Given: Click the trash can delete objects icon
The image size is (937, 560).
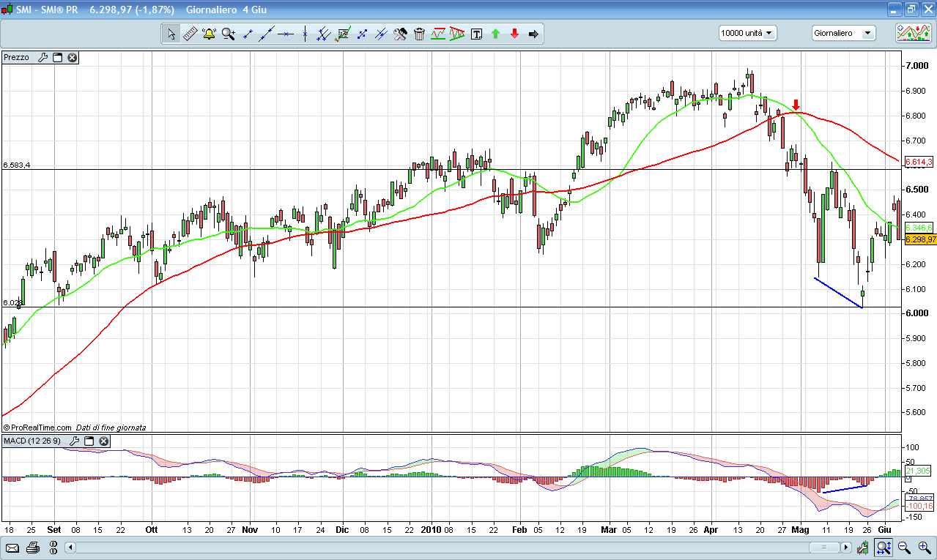Looking at the screenshot, I should point(419,34).
